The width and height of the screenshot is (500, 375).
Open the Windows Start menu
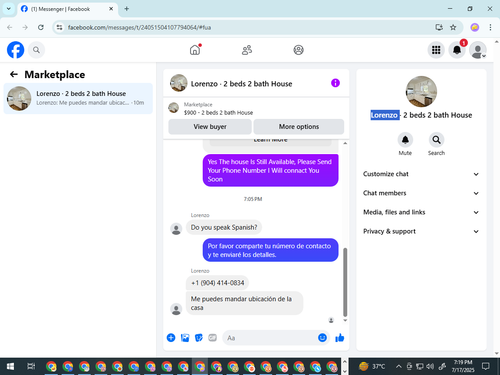[x=10, y=367]
